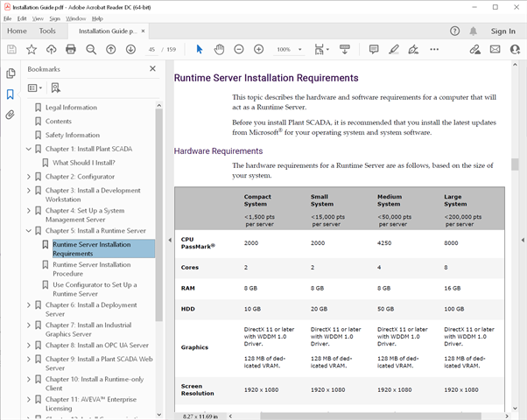Open the Edit menu

[x=22, y=18]
